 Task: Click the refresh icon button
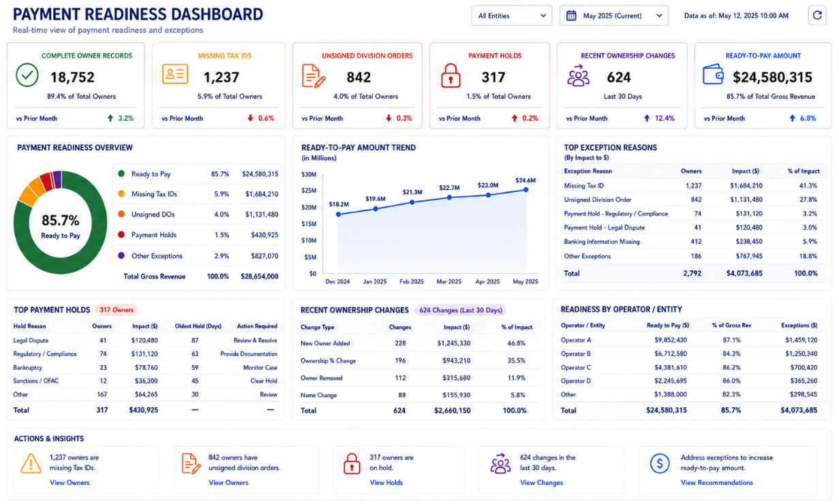pos(817,16)
